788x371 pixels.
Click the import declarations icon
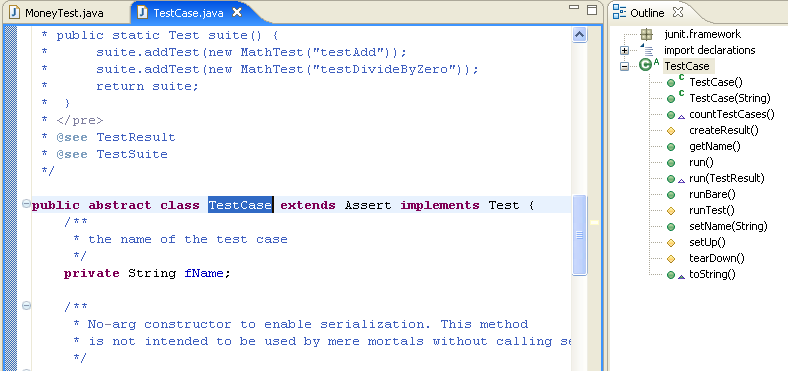pyautogui.click(x=647, y=50)
